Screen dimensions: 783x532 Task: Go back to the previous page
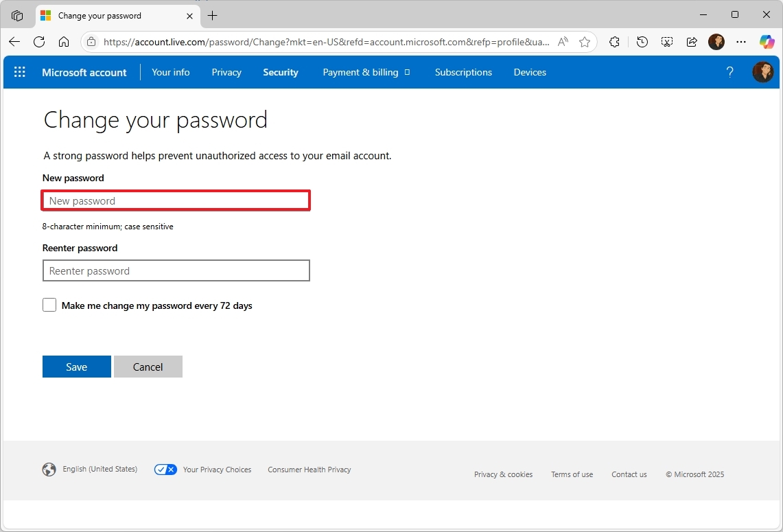coord(14,42)
